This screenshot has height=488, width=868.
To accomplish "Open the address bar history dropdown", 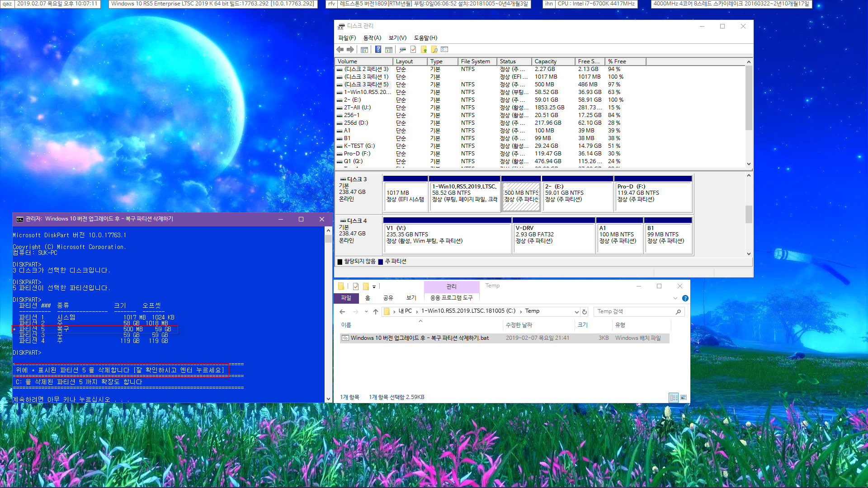I will (x=576, y=312).
